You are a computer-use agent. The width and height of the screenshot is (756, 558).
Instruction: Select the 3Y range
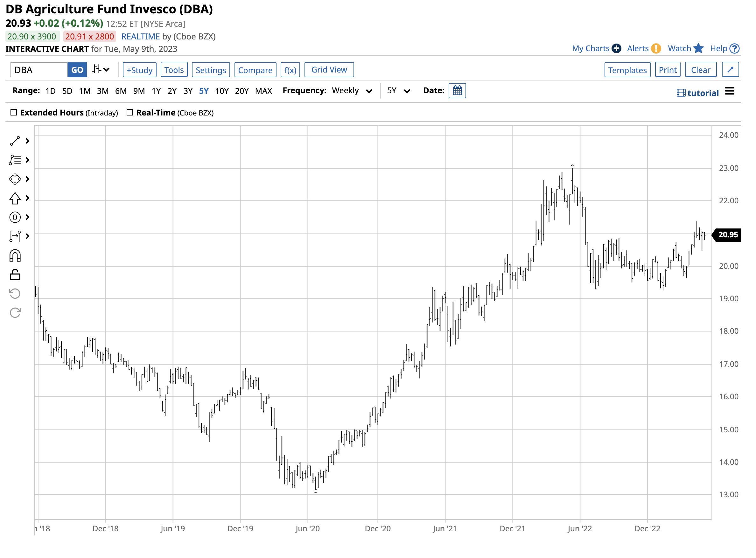click(188, 91)
